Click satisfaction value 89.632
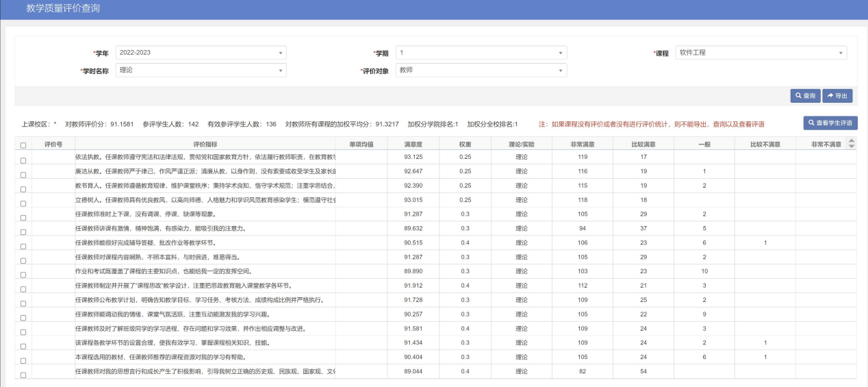This screenshot has height=387, width=868. pyautogui.click(x=413, y=229)
